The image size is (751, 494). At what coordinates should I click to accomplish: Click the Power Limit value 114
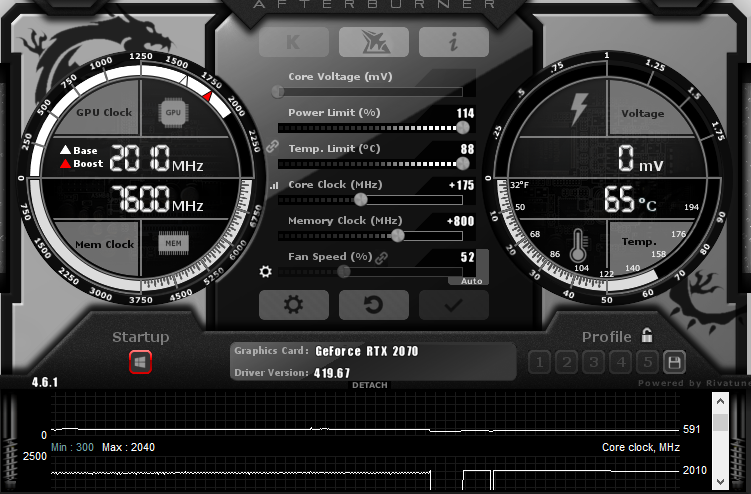[x=465, y=113]
